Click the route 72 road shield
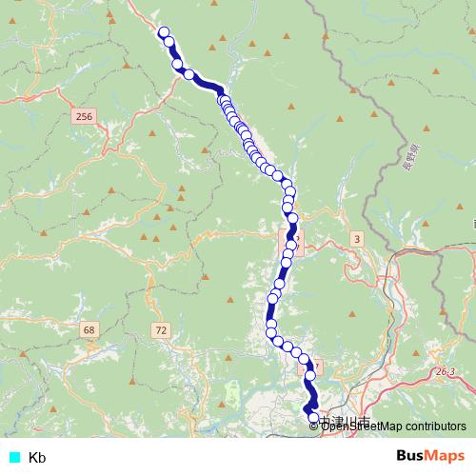The width and height of the screenshot is (476, 476). 161,330
